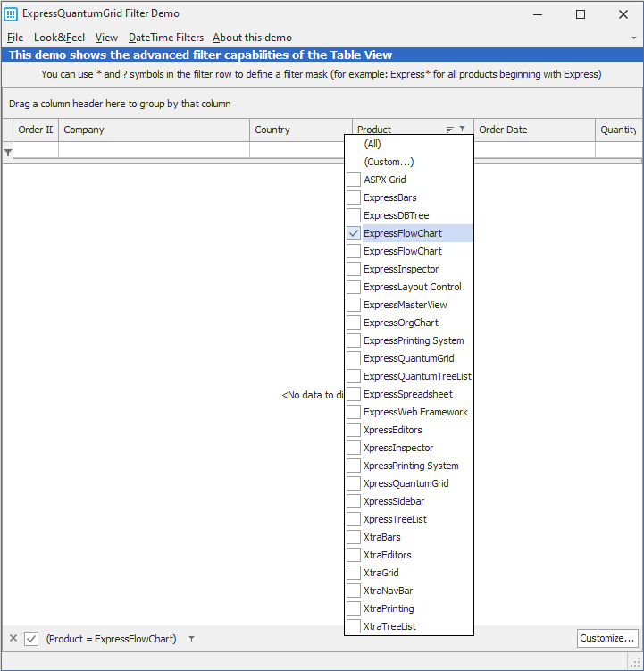Click the Quantity column header
This screenshot has height=671, width=644.
pyautogui.click(x=619, y=130)
